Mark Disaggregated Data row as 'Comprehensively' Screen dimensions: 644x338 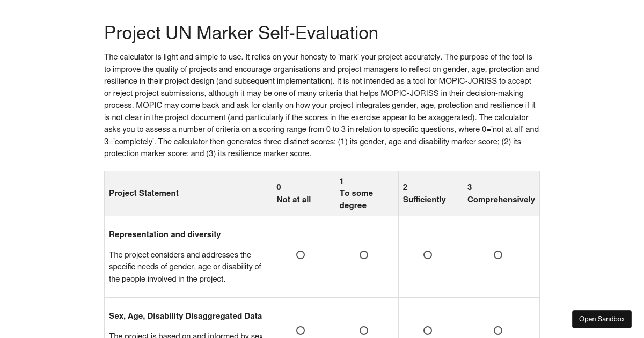coord(498,330)
